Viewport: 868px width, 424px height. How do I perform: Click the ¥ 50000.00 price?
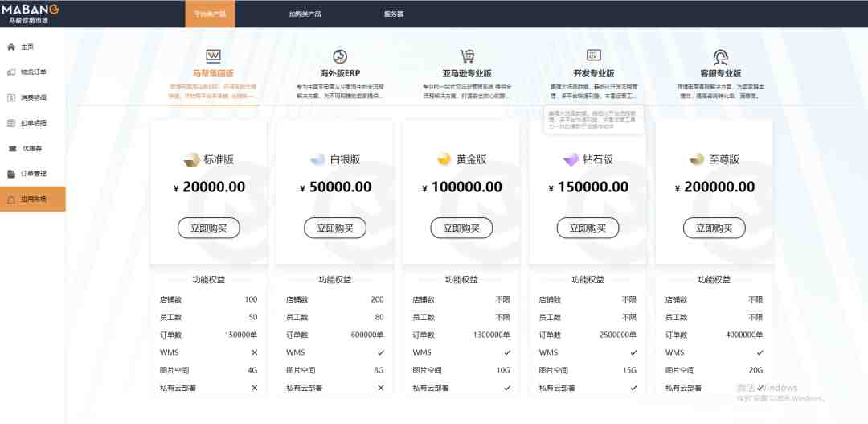pyautogui.click(x=335, y=187)
